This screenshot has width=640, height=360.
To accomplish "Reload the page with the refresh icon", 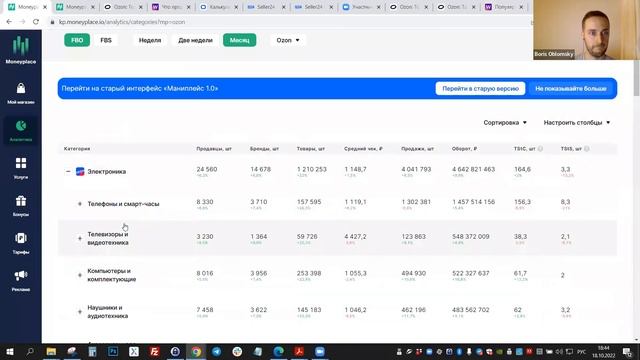I will (36, 22).
